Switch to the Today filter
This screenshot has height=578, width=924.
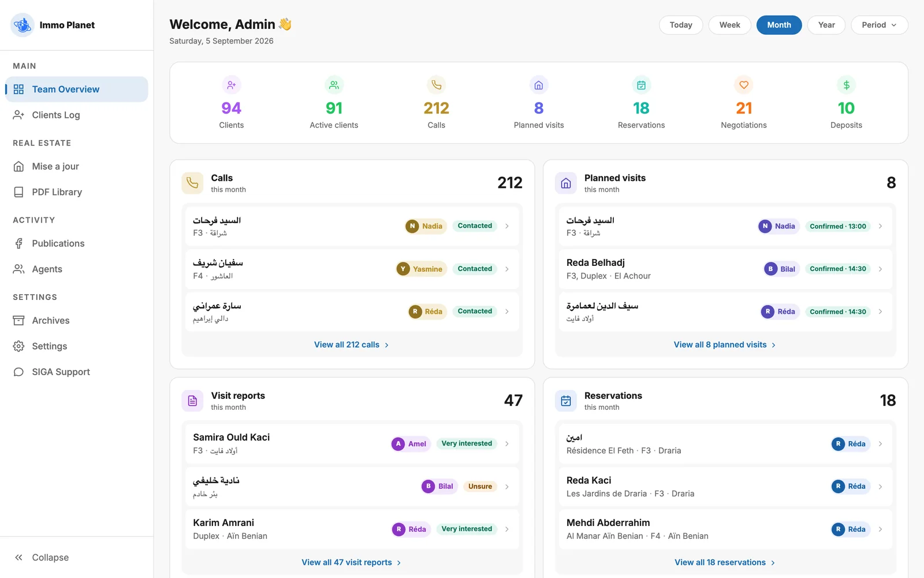click(681, 25)
